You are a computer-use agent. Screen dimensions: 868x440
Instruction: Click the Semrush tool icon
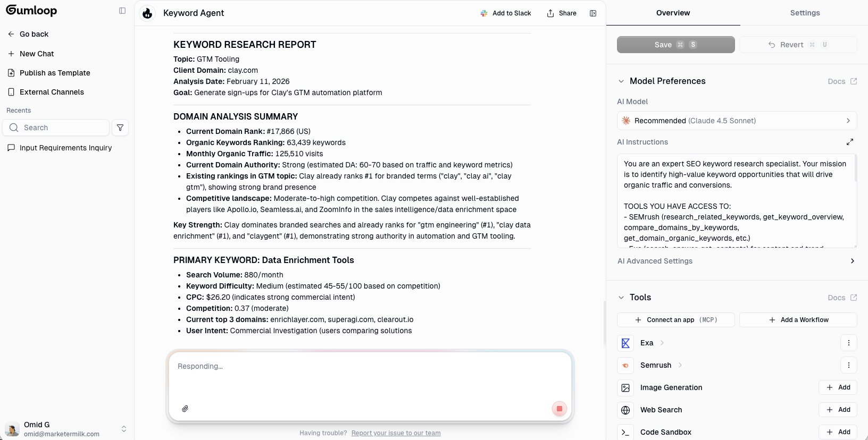tap(625, 366)
